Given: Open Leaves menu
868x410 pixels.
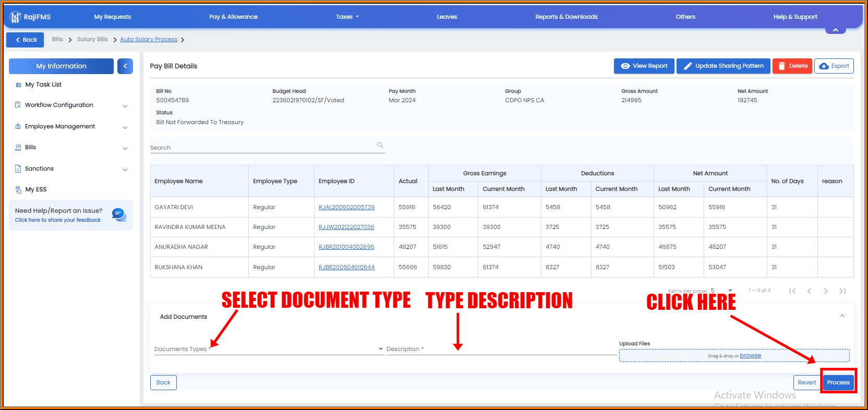Looking at the screenshot, I should coord(447,17).
